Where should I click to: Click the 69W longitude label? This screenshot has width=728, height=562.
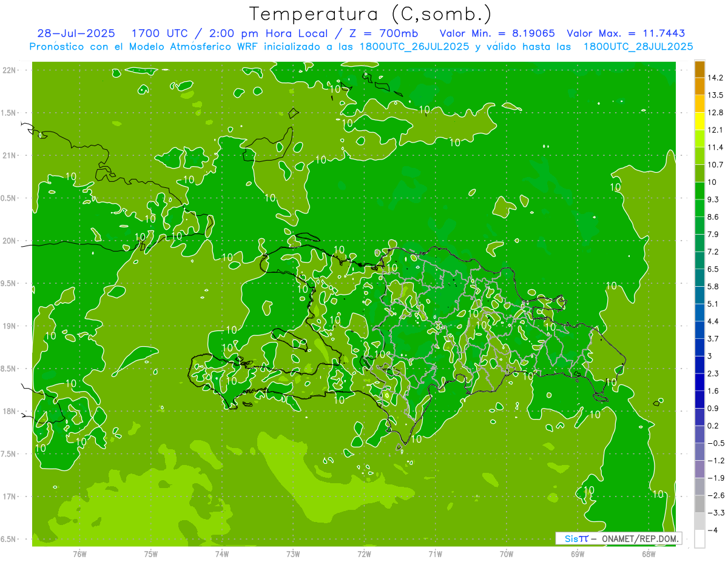[x=578, y=554]
